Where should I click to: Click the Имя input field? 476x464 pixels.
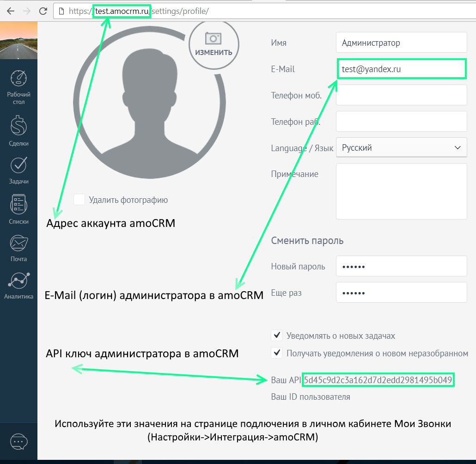[x=401, y=43]
